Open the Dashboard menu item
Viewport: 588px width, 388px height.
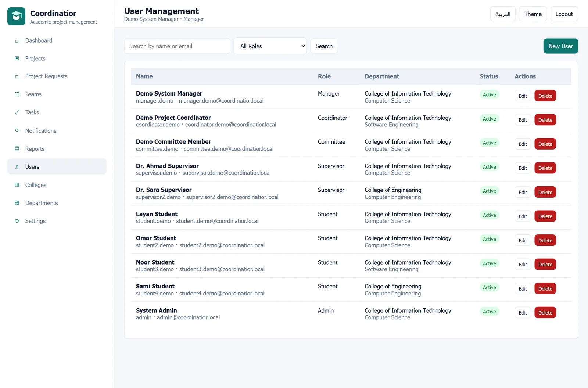point(57,40)
